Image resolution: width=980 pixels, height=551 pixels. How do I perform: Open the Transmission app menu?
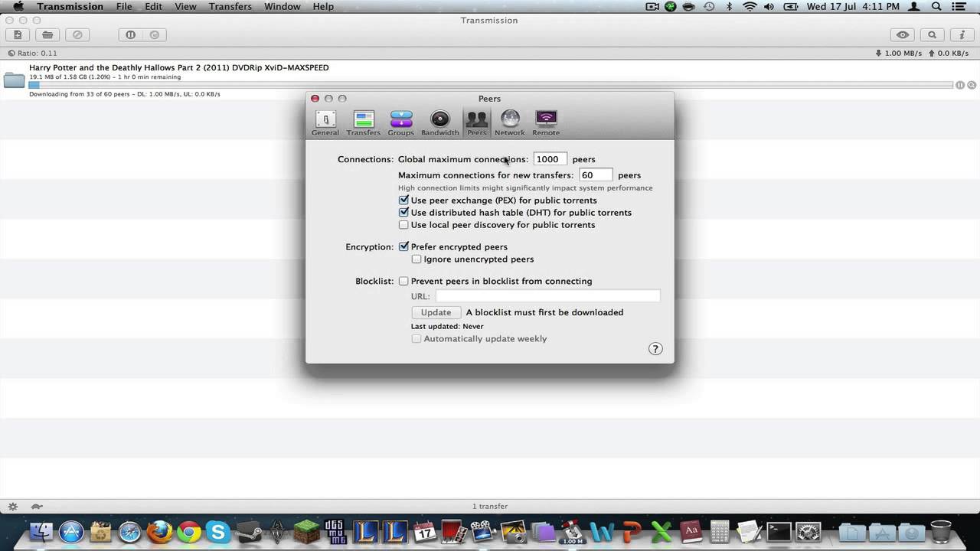click(x=70, y=6)
